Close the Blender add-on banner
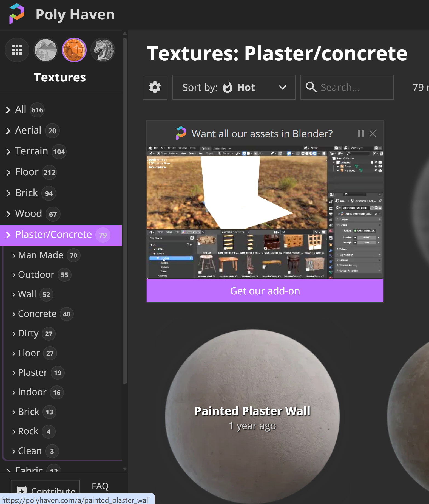This screenshot has width=429, height=504. 373,134
